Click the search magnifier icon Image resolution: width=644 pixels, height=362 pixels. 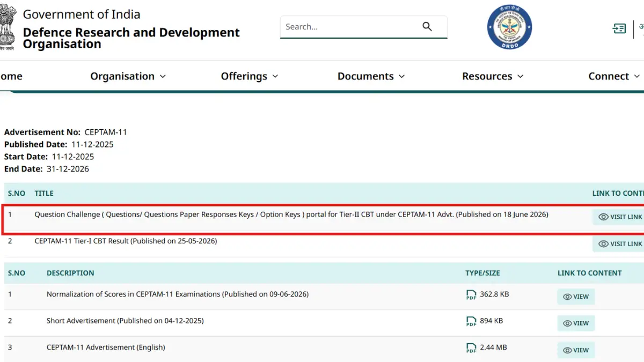point(427,26)
